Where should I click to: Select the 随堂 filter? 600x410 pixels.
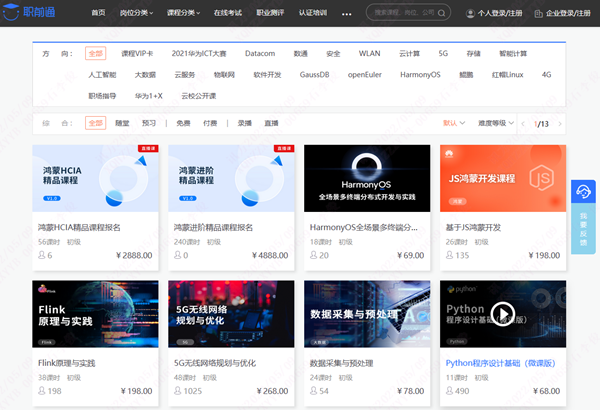click(122, 123)
